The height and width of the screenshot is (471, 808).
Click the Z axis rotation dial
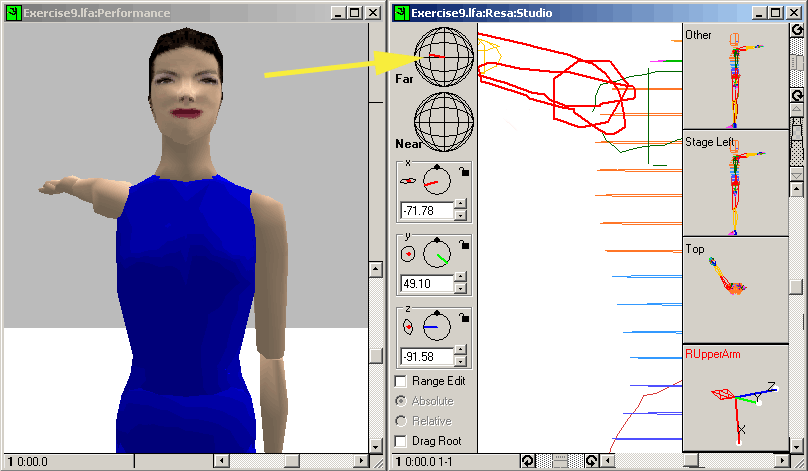click(436, 327)
